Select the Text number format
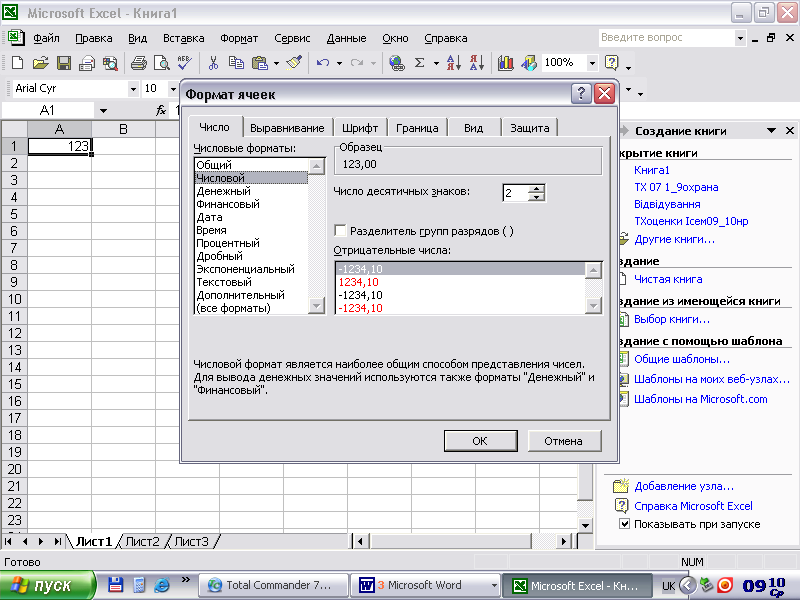 252,282
